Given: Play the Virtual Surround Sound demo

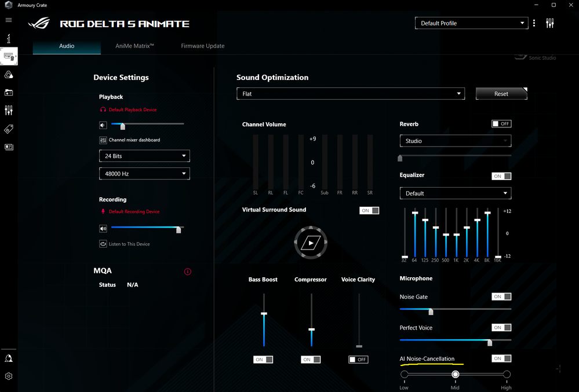Looking at the screenshot, I should click(x=311, y=243).
